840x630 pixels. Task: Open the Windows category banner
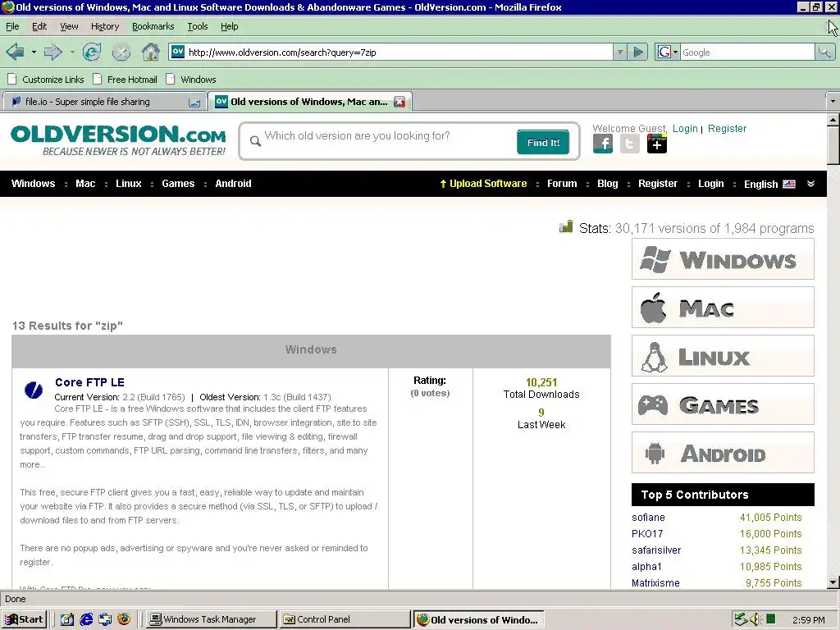723,259
